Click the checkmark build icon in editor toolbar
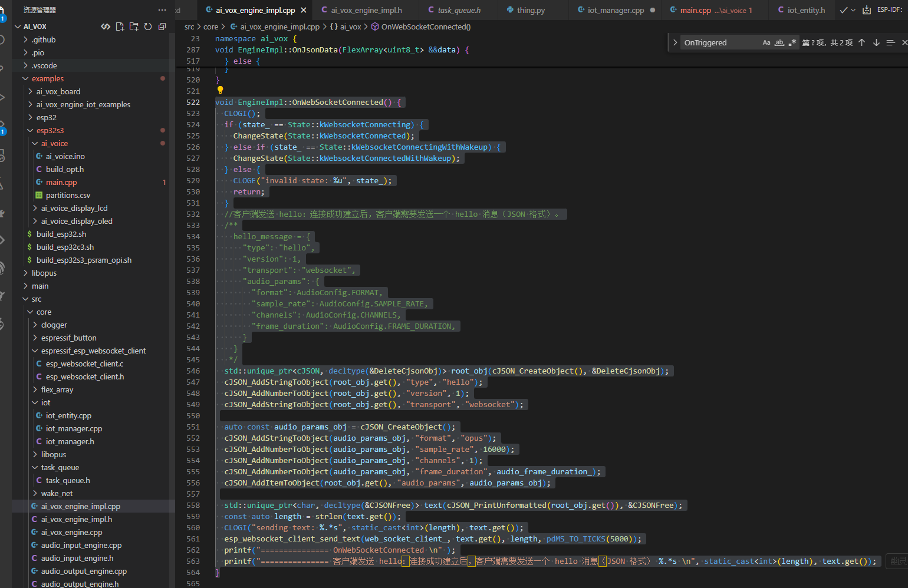 [844, 10]
